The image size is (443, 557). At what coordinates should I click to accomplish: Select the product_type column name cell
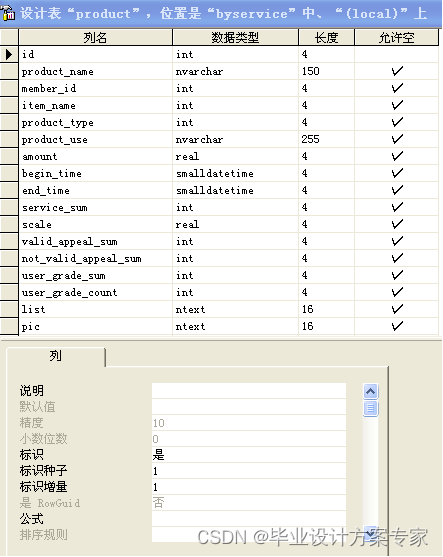tap(96, 123)
